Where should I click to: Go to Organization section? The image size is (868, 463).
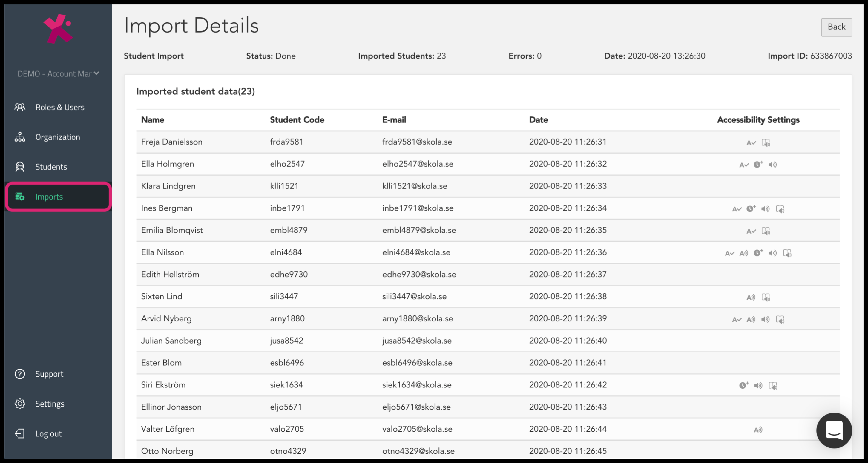tap(58, 137)
